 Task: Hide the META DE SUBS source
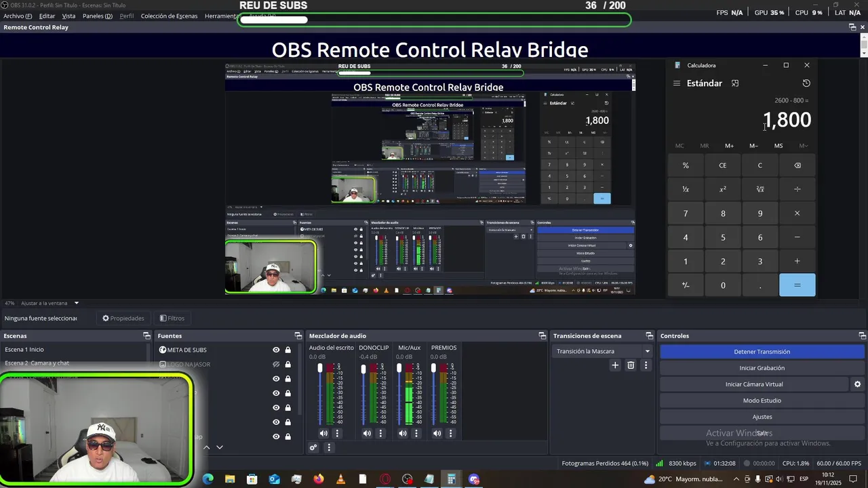[x=276, y=350]
